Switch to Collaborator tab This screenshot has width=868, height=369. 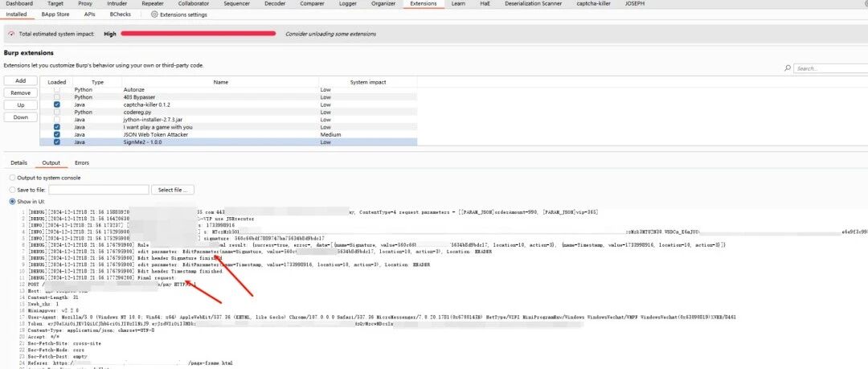[193, 3]
